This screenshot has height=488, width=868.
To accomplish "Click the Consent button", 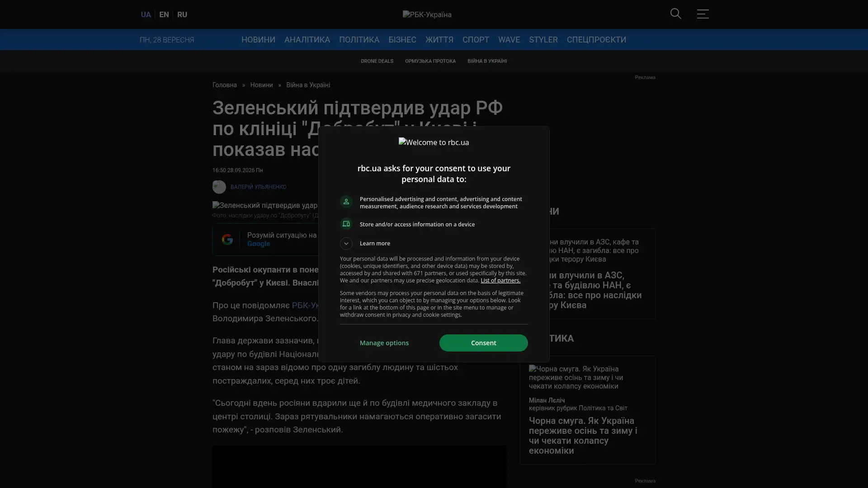I will (x=483, y=343).
